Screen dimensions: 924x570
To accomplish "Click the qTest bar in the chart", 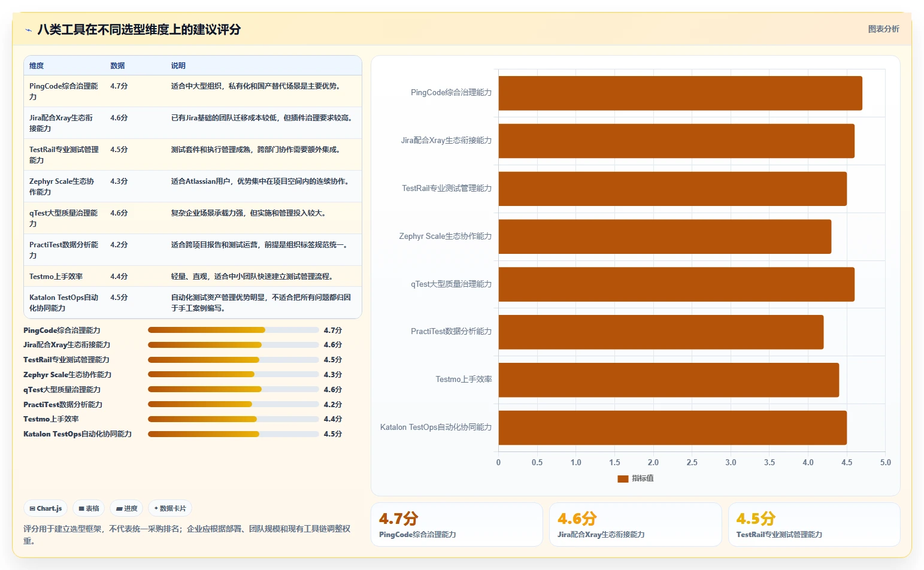I will 677,284.
